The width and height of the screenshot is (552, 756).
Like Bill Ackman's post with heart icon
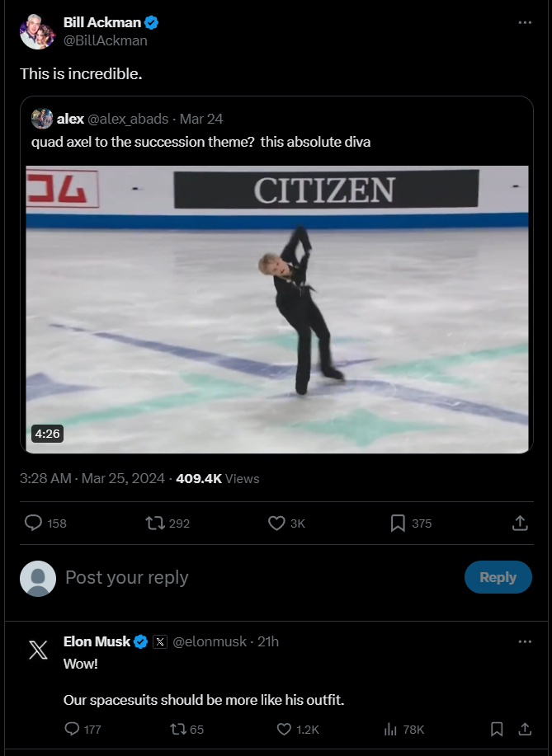(x=277, y=523)
